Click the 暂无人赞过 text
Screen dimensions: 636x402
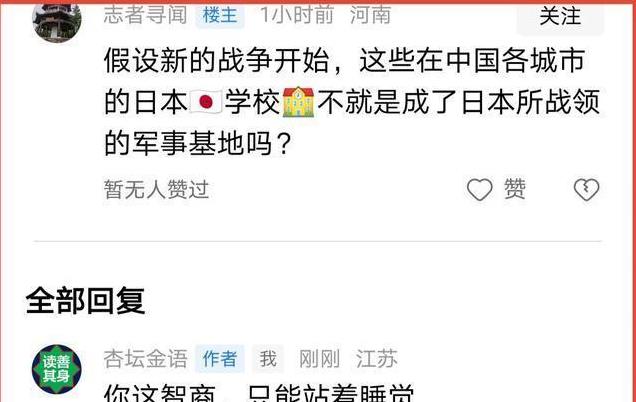[x=157, y=189]
